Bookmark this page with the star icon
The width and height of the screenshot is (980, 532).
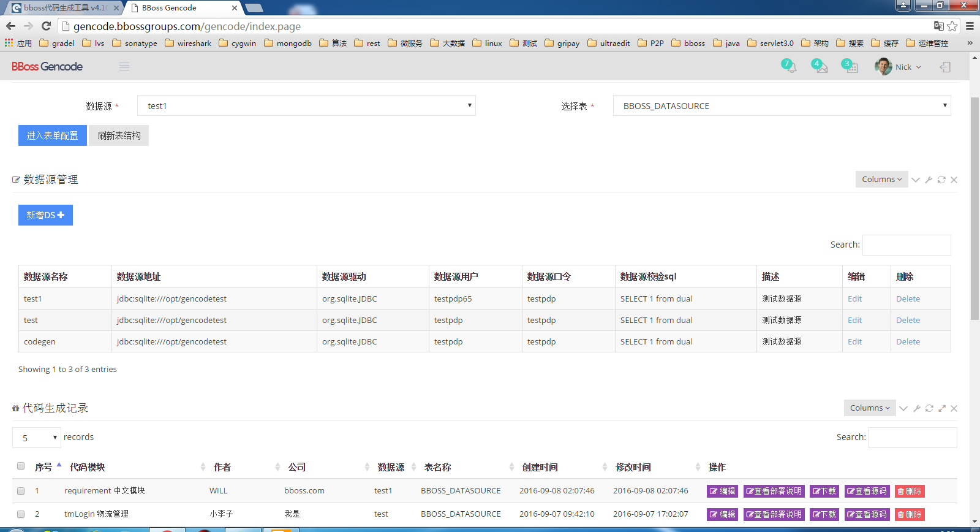click(x=952, y=26)
